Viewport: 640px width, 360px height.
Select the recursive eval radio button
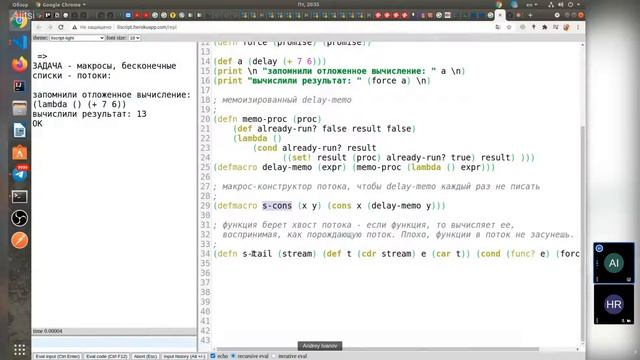(x=233, y=356)
